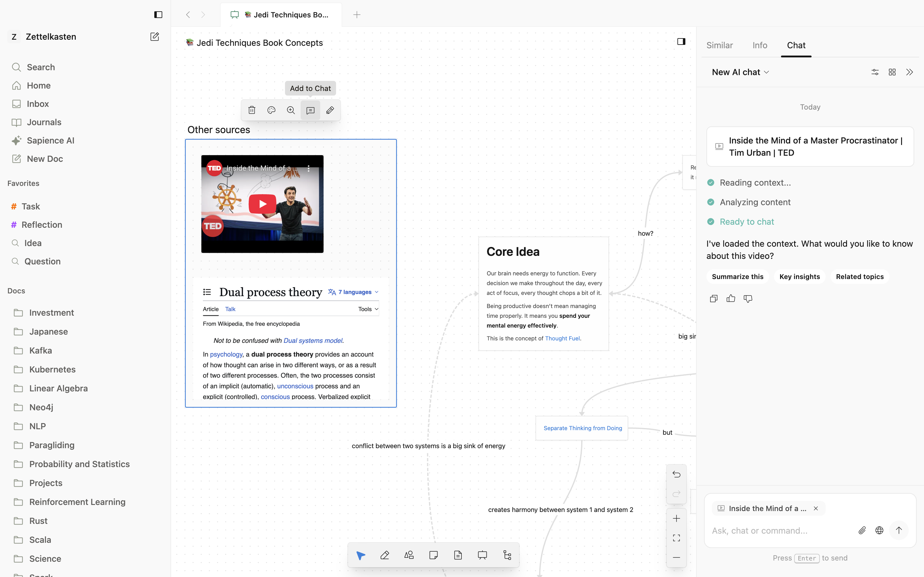Open the shapes tool
Viewport: 924px width, 577px height.
pyautogui.click(x=409, y=555)
